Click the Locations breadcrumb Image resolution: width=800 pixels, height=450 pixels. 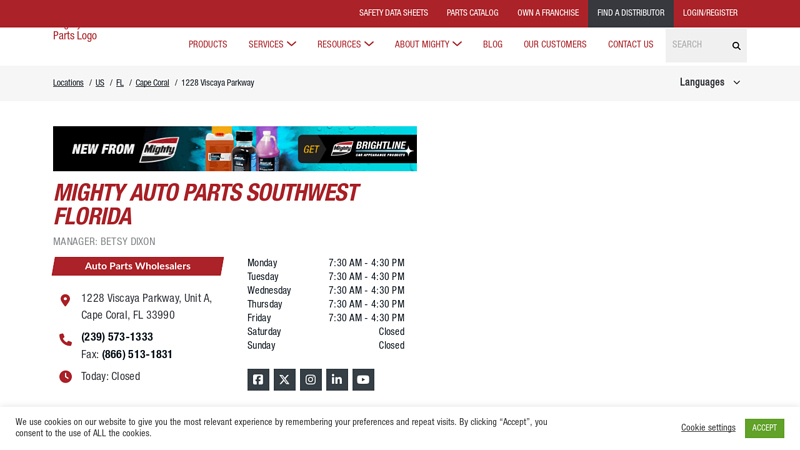tap(68, 83)
